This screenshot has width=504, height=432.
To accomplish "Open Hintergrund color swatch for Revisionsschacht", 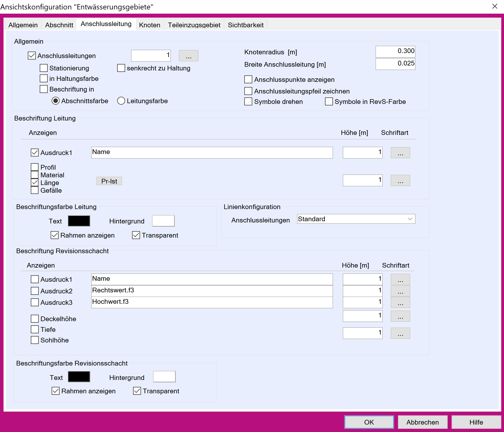I will pos(164,376).
